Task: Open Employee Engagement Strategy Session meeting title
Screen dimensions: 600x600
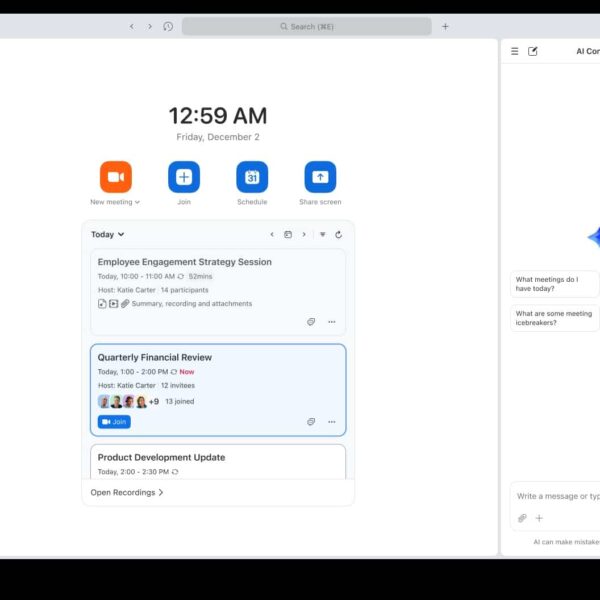Action: [184, 262]
